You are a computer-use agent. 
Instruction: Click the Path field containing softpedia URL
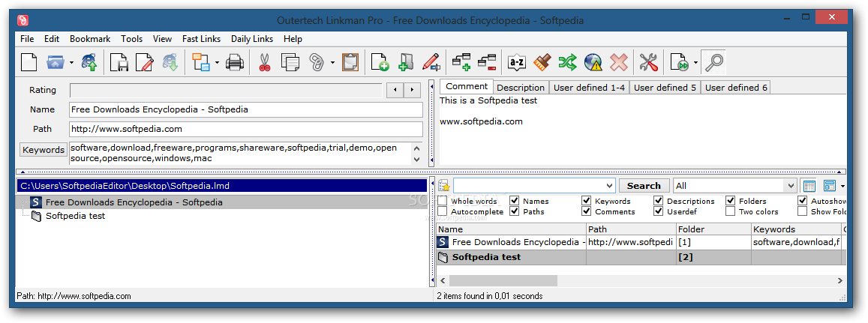(246, 130)
